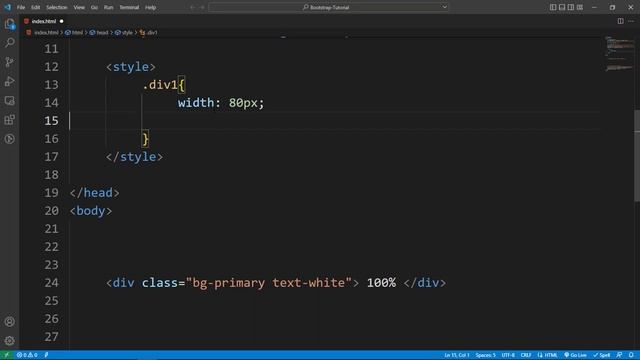Open the Extensions view
Viewport: 640px width, 360px height.
[x=9, y=120]
